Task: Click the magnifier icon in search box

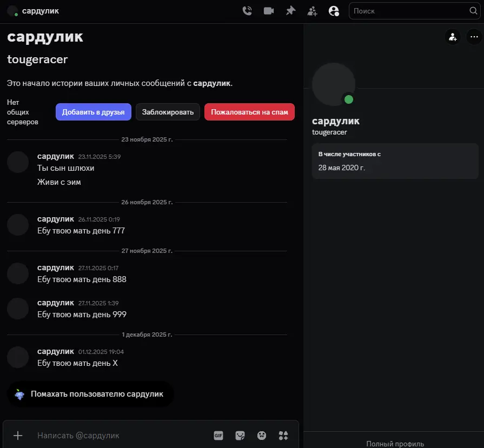Action: (x=473, y=11)
